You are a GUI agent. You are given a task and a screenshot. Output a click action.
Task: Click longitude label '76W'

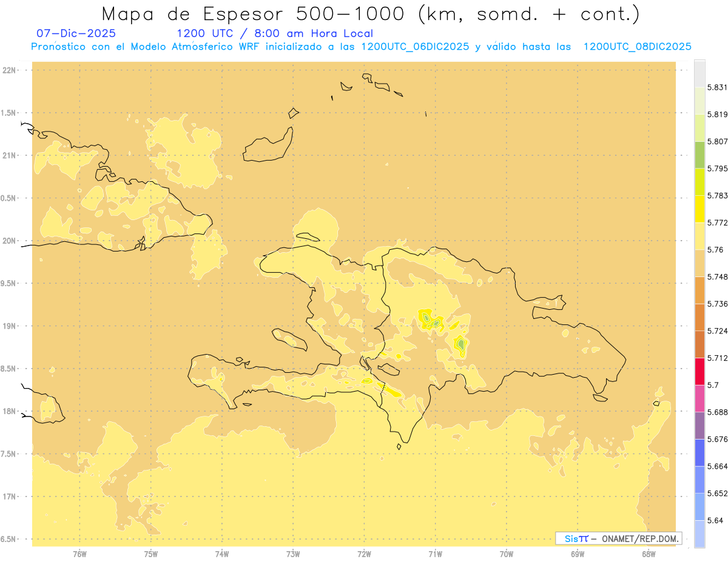click(x=79, y=554)
